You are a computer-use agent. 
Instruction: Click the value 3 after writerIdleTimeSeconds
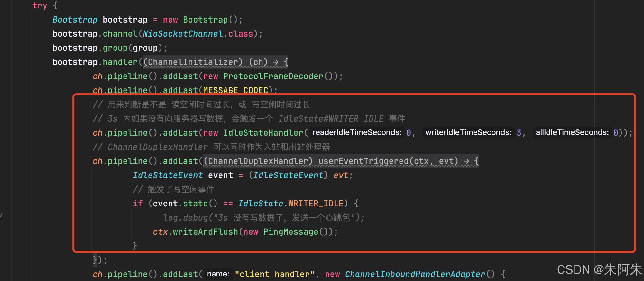519,133
